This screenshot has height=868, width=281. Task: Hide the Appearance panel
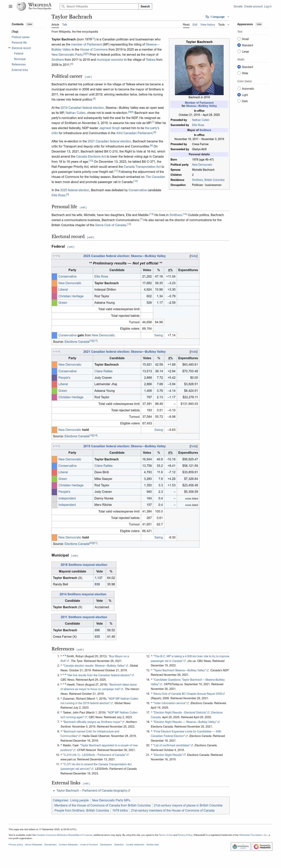point(259,24)
